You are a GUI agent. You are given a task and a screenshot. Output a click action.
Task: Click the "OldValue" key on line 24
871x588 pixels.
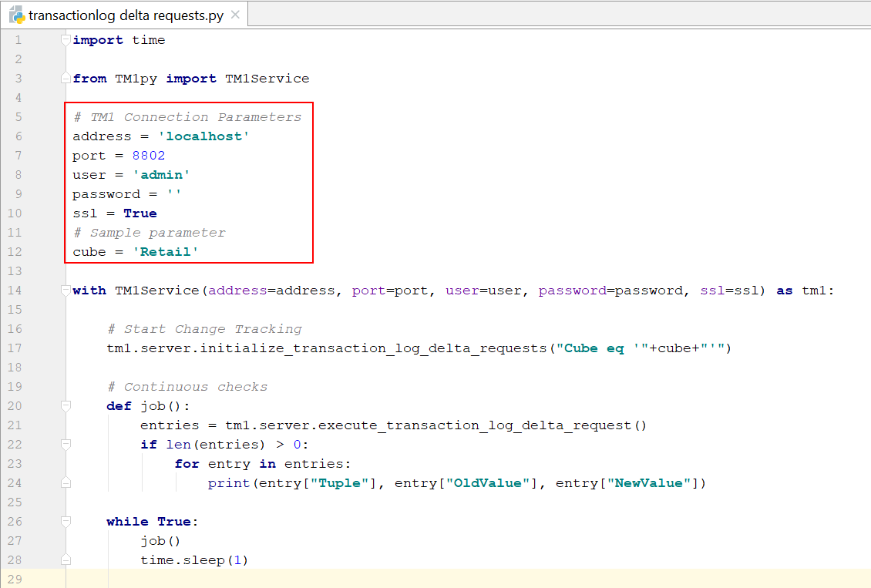click(x=488, y=483)
